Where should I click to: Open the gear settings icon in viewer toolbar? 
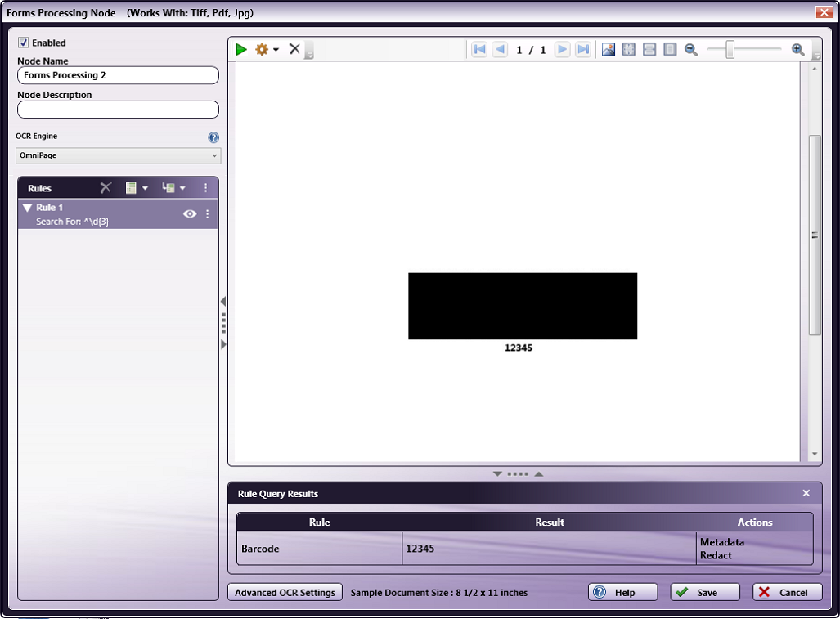click(x=262, y=49)
